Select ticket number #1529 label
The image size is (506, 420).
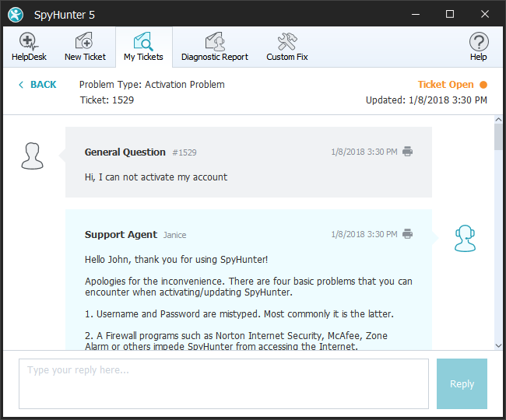pyautogui.click(x=184, y=152)
